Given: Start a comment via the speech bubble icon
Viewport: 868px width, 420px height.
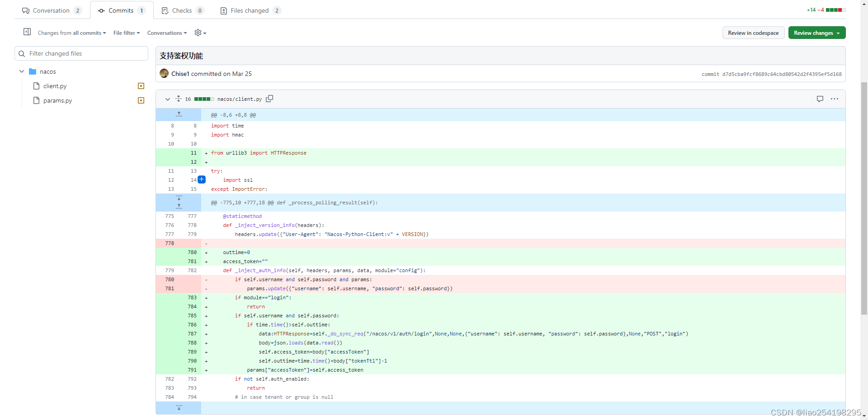Looking at the screenshot, I should tap(820, 99).
